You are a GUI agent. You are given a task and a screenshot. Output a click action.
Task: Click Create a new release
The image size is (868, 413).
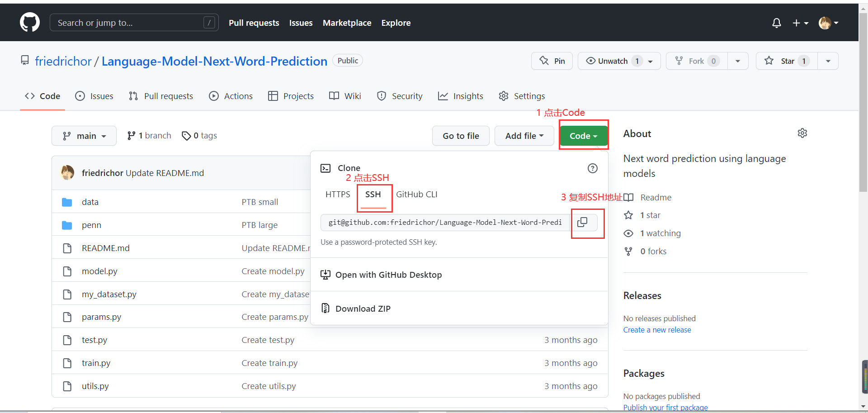tap(657, 330)
